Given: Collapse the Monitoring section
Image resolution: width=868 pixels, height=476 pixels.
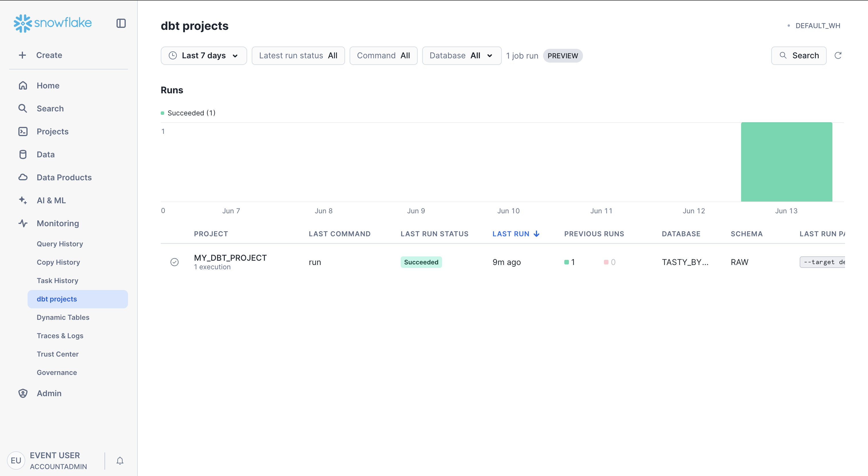Looking at the screenshot, I should click(x=58, y=223).
